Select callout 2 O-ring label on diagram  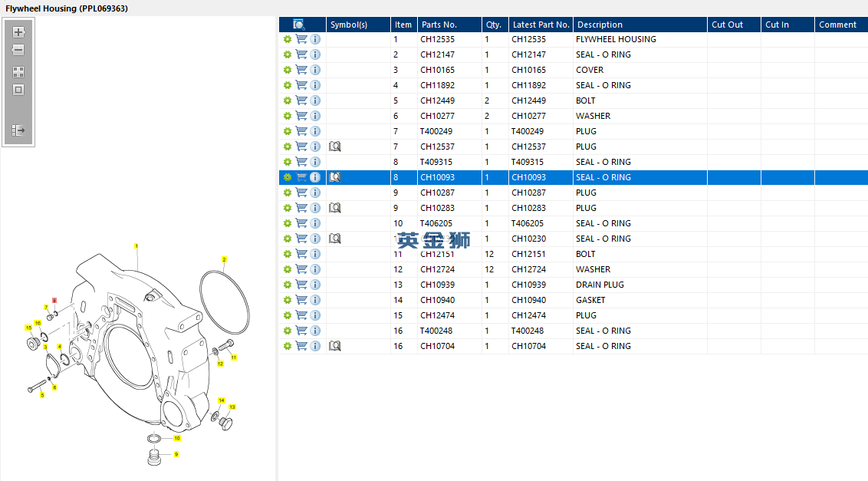[x=224, y=259]
